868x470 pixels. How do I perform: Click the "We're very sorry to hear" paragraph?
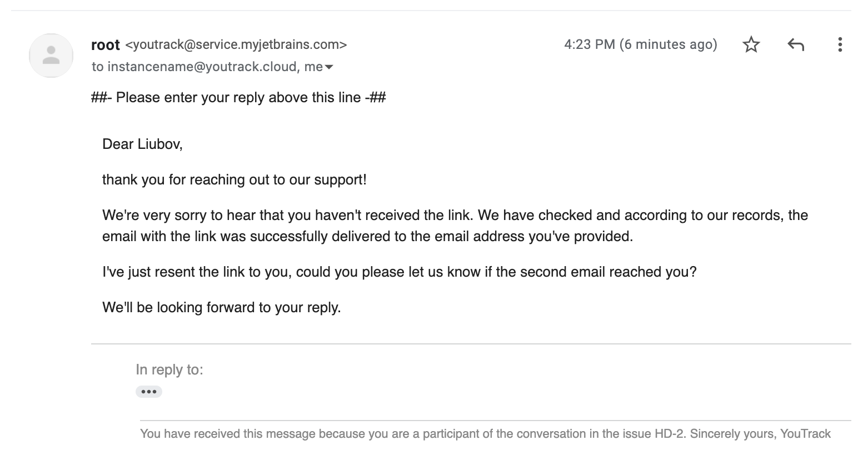[x=455, y=226]
